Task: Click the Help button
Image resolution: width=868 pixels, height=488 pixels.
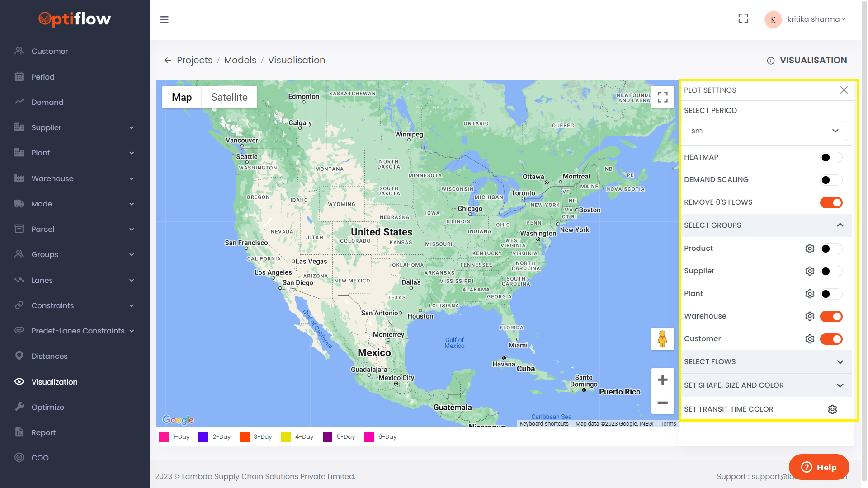Action: point(819,467)
